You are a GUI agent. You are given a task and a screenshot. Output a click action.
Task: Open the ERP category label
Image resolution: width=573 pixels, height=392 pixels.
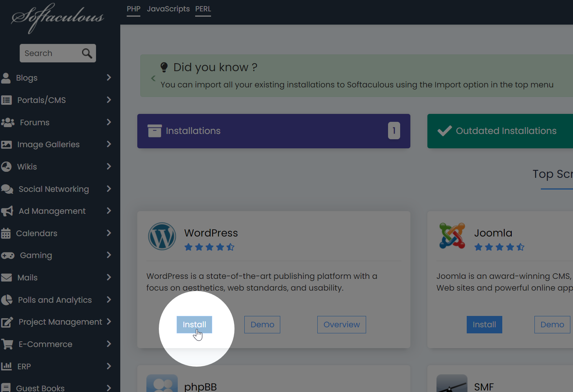point(24,367)
